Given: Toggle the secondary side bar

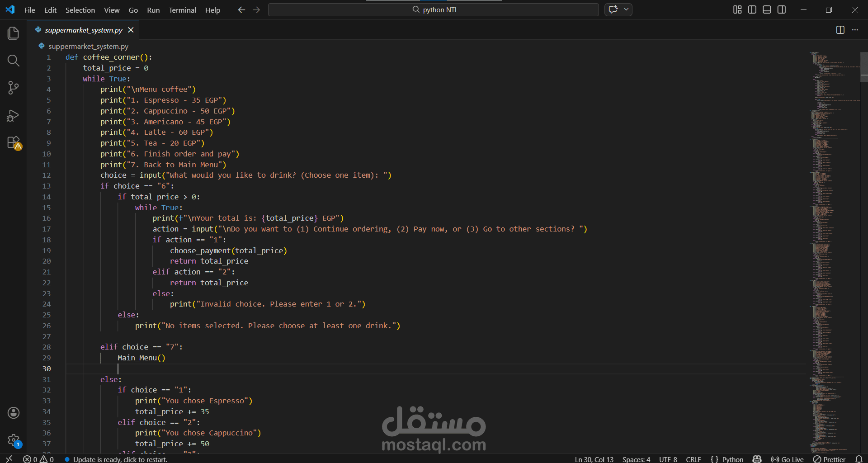Looking at the screenshot, I should (782, 9).
